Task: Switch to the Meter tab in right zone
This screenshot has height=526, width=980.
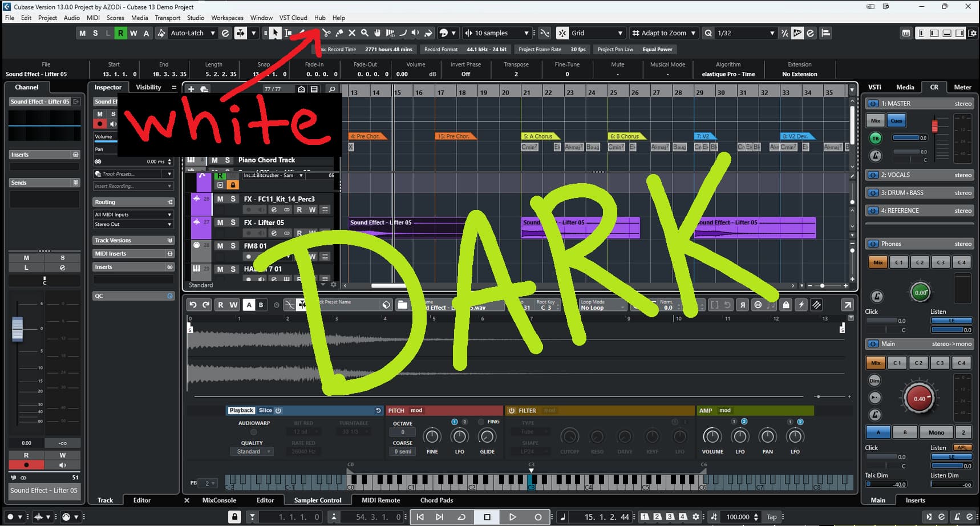Action: pyautogui.click(x=962, y=87)
